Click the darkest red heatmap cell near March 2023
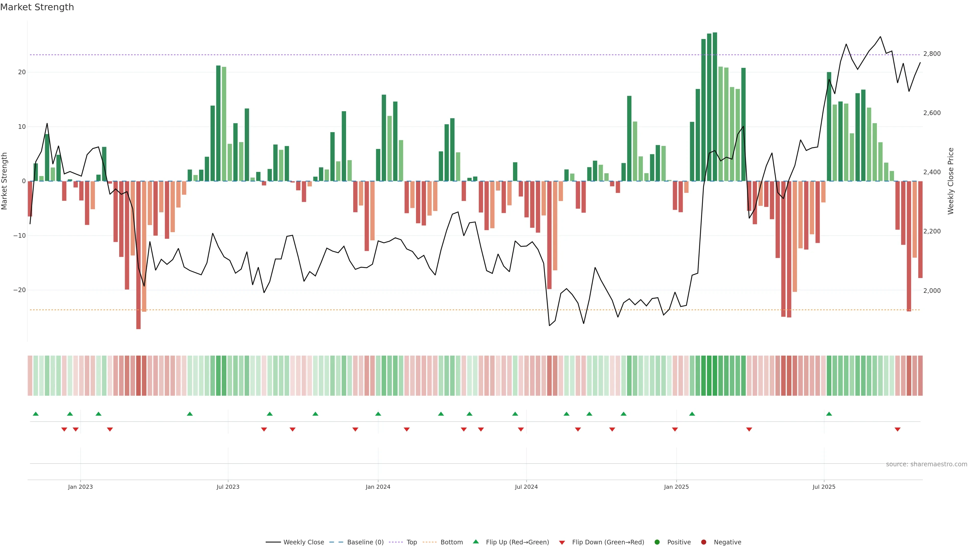 coord(139,375)
